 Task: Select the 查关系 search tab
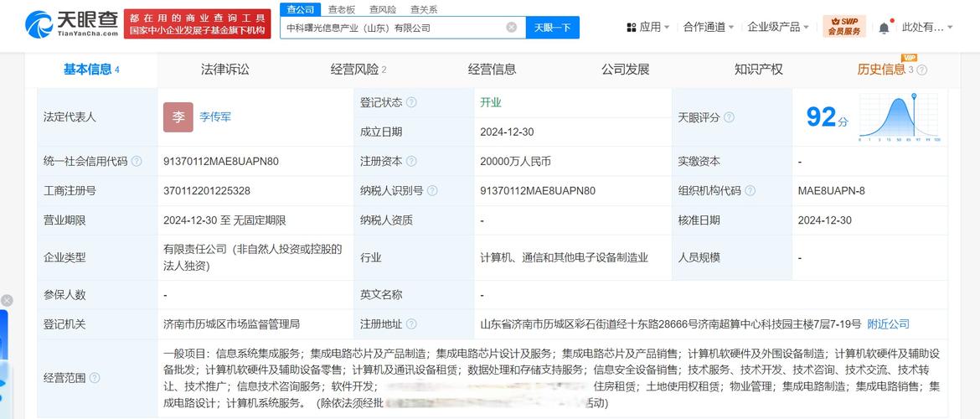424,9
